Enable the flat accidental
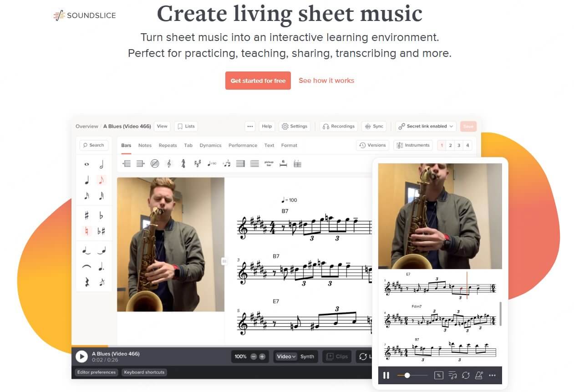The height and width of the screenshot is (392, 574). [101, 215]
